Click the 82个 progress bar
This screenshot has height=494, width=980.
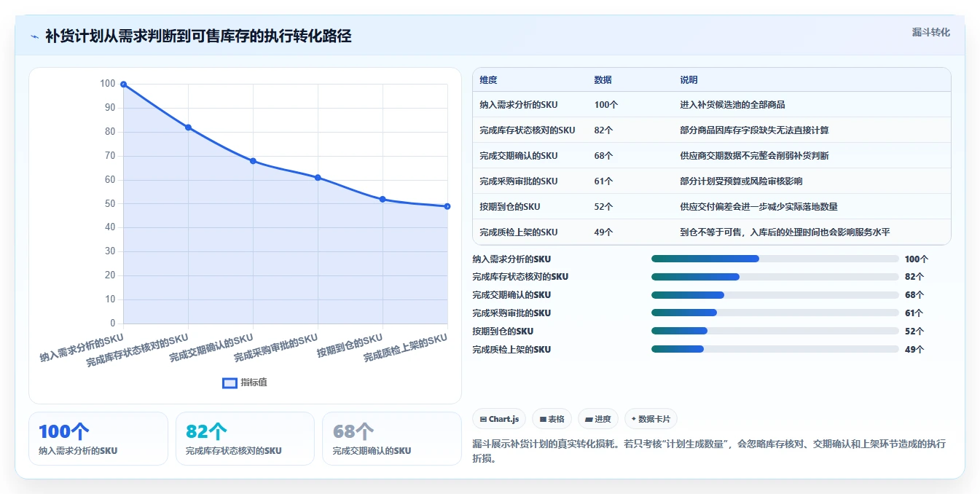(x=775, y=277)
